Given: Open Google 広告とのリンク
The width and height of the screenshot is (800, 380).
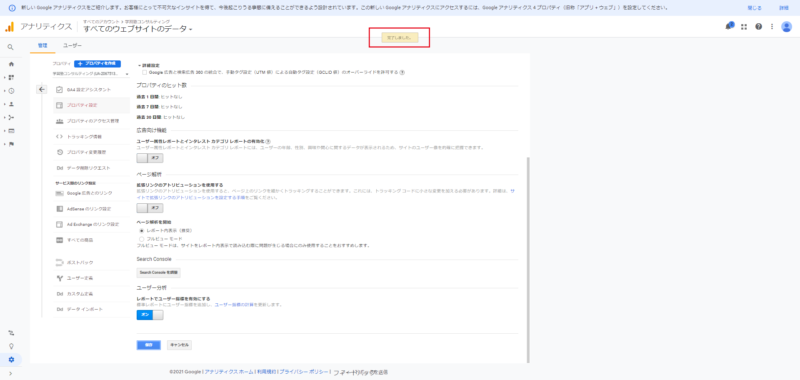Looking at the screenshot, I should pyautogui.click(x=89, y=193).
